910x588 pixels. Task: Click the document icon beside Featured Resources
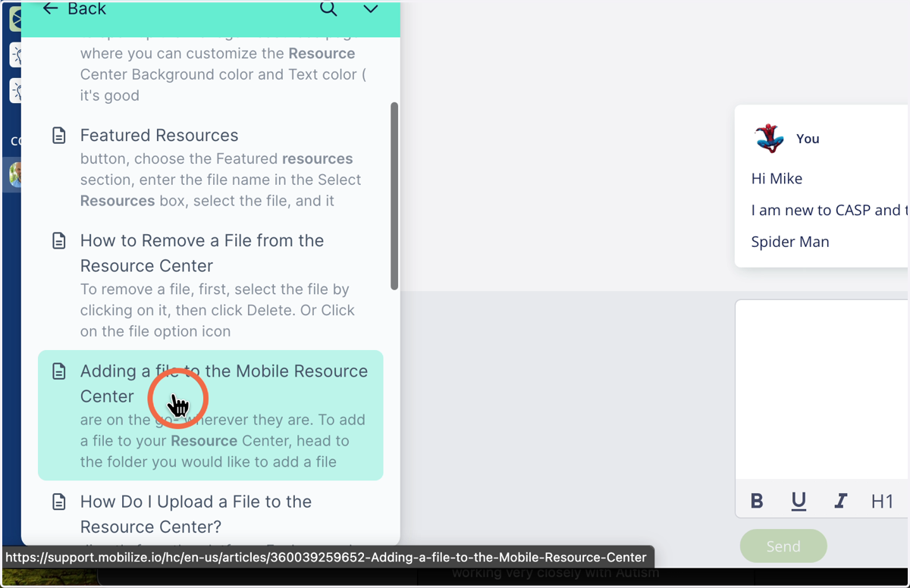click(58, 136)
